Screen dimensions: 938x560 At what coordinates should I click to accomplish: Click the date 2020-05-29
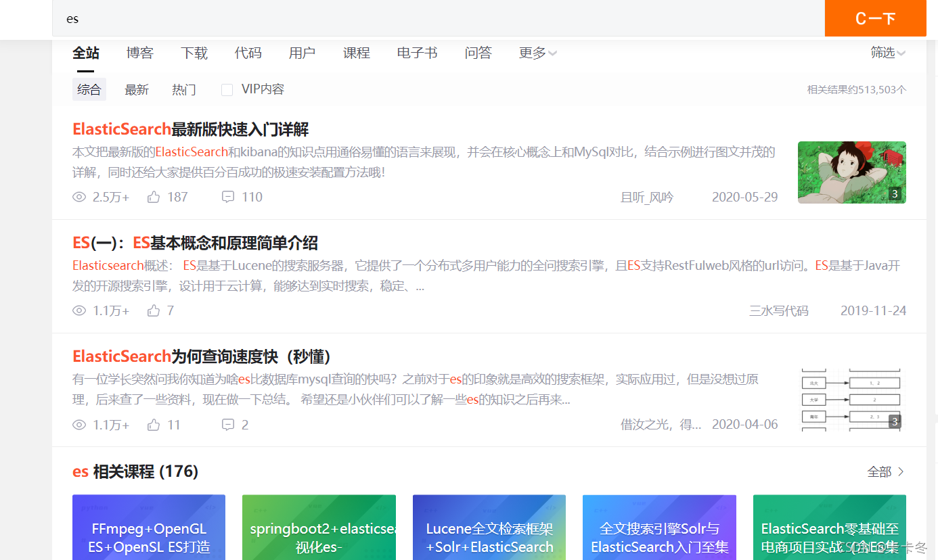coord(744,197)
